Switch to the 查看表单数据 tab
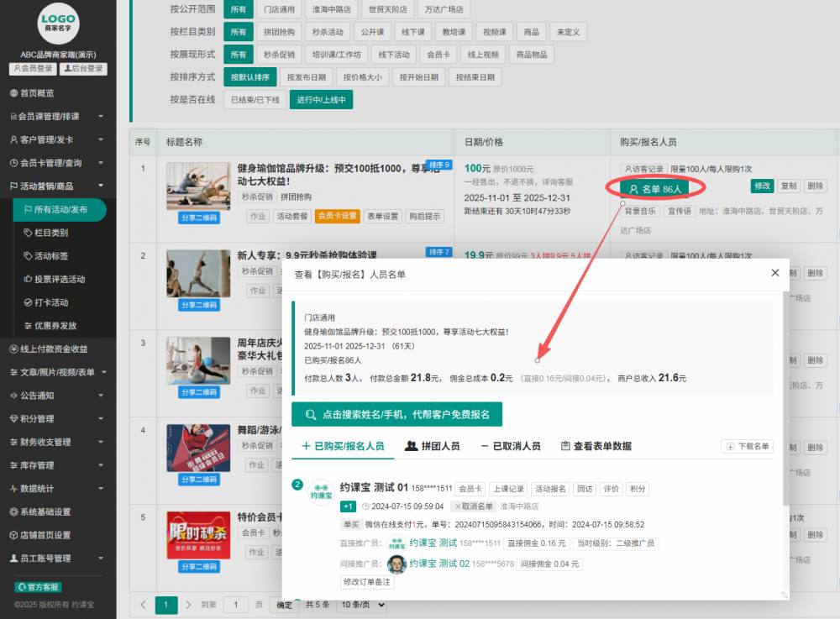The image size is (840, 619). pos(596,446)
